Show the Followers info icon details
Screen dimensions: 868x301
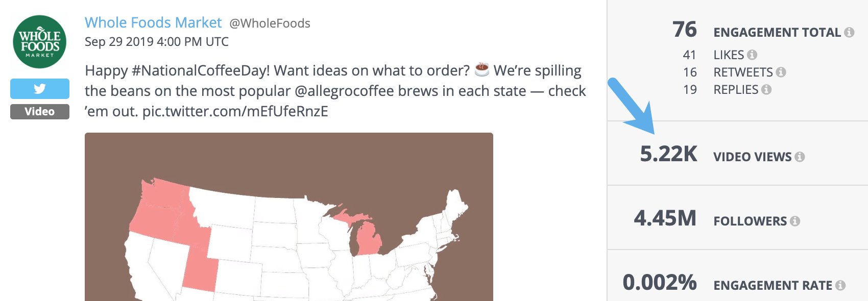[795, 221]
